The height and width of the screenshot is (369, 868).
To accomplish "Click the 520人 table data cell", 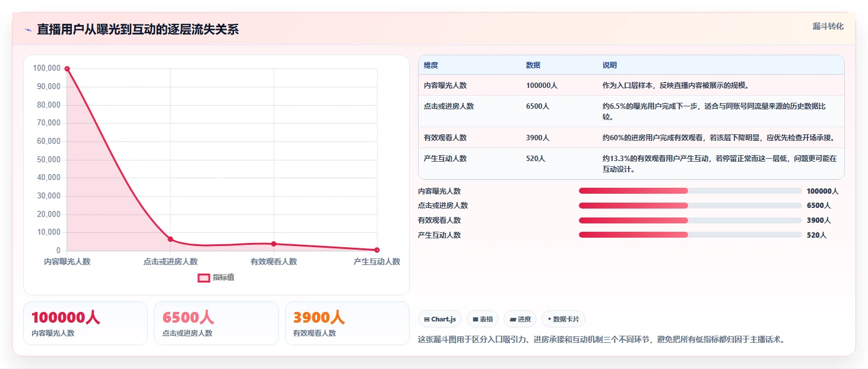I will tap(536, 159).
